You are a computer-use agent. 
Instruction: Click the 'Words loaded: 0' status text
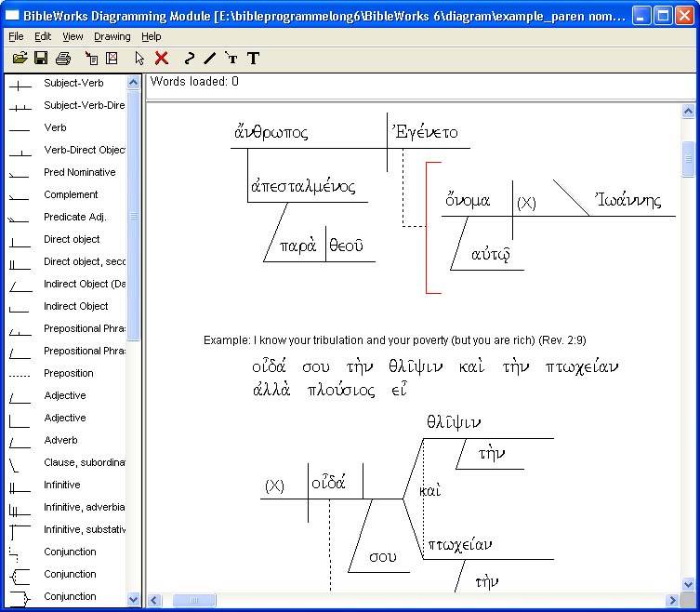[x=194, y=81]
